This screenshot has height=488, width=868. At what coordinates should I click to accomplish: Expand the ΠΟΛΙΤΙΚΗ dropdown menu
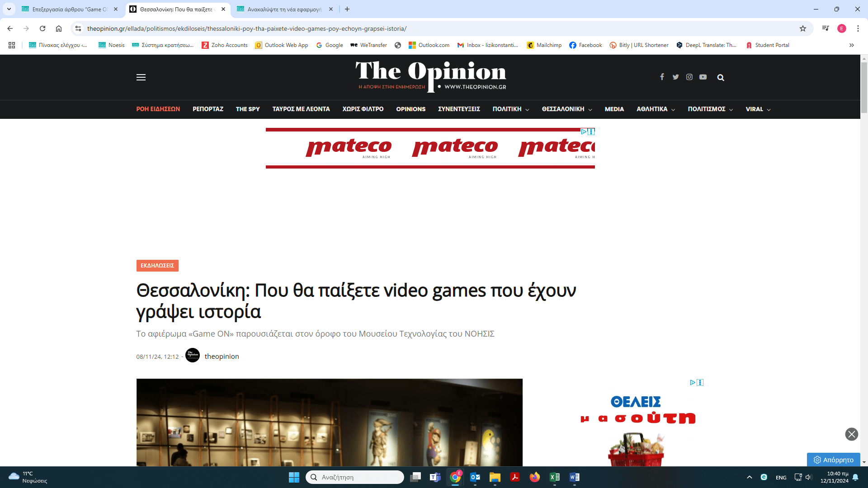click(511, 109)
